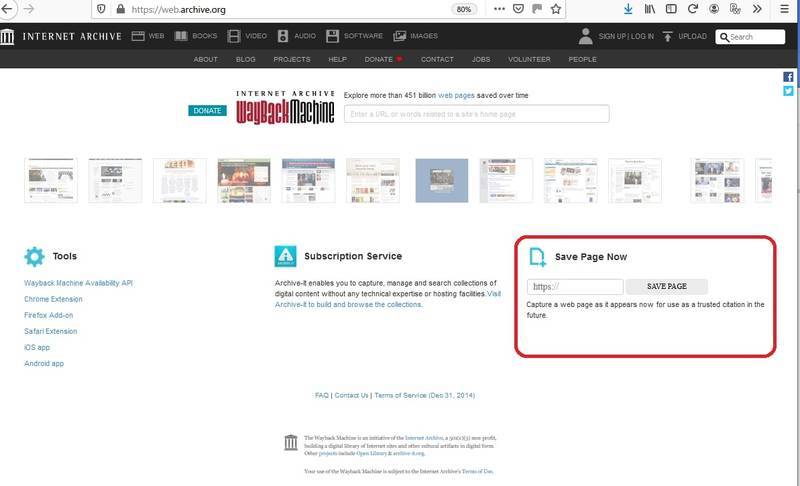800x486 pixels.
Task: Click the user avatar icon
Action: click(x=586, y=36)
